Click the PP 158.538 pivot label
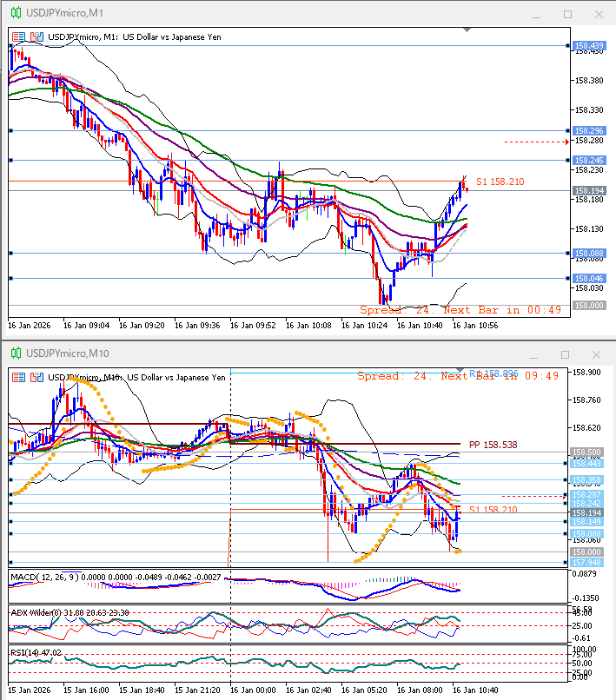Screen dimensions: 616x700 point(493,444)
